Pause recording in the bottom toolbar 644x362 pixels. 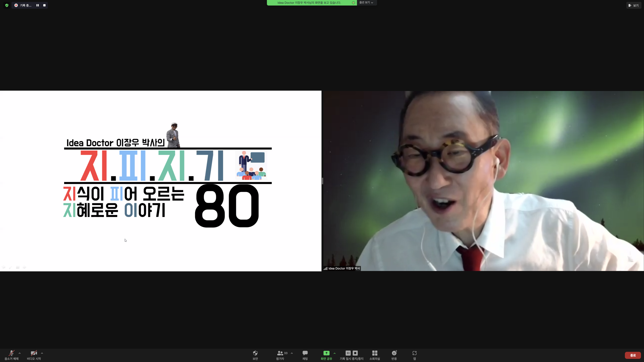click(348, 353)
